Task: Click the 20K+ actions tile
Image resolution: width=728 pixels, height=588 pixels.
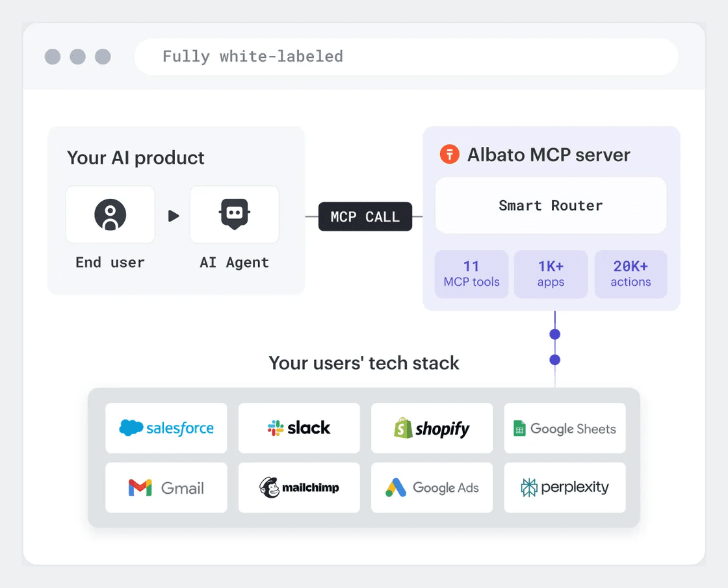Action: tap(630, 274)
